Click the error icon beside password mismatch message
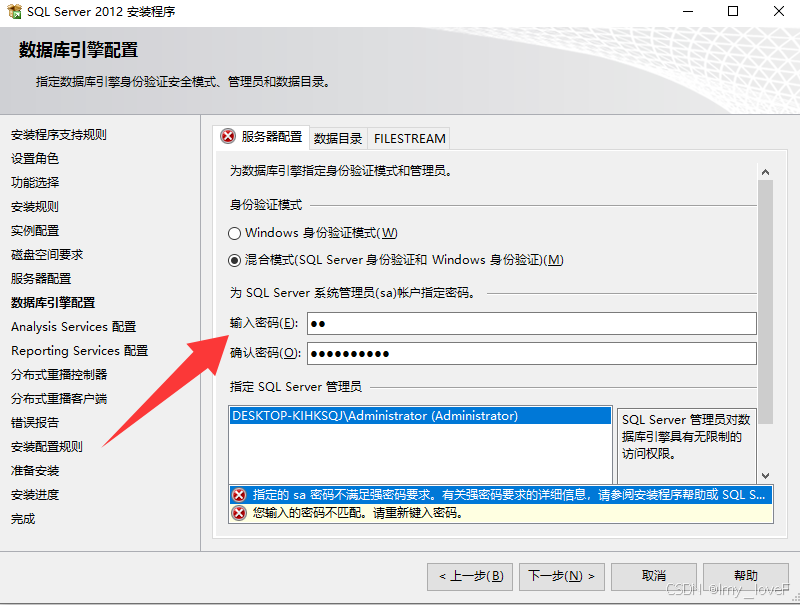 239,513
